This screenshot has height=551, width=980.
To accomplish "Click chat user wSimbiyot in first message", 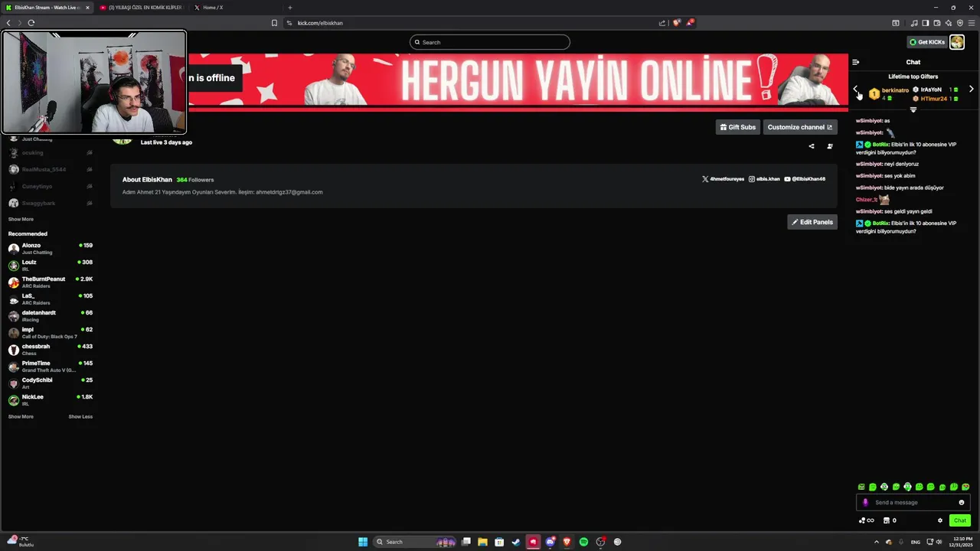I will point(869,121).
